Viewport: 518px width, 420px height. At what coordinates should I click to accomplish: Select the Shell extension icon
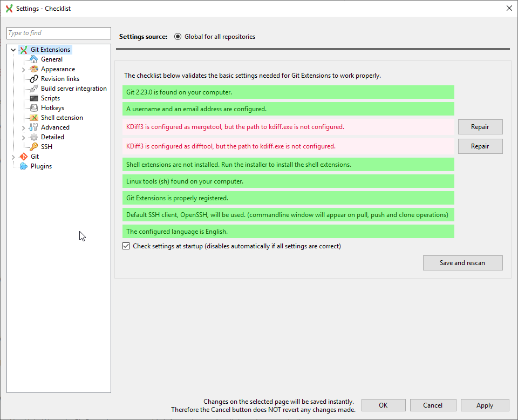click(x=33, y=117)
